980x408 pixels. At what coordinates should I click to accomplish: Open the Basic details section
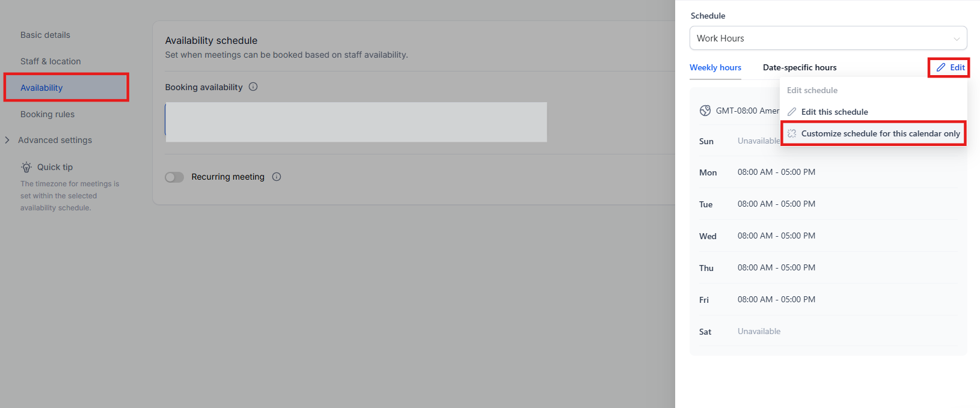pyautogui.click(x=45, y=35)
